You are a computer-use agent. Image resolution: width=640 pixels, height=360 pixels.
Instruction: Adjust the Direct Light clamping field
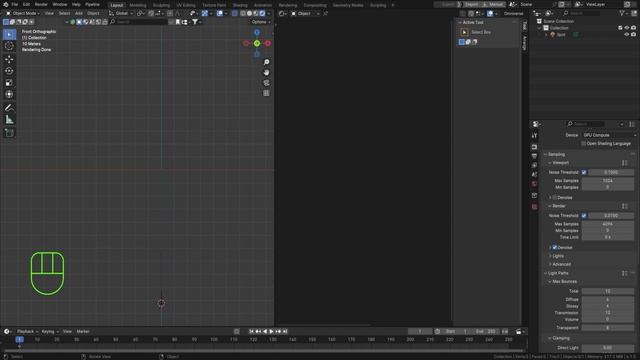point(608,348)
